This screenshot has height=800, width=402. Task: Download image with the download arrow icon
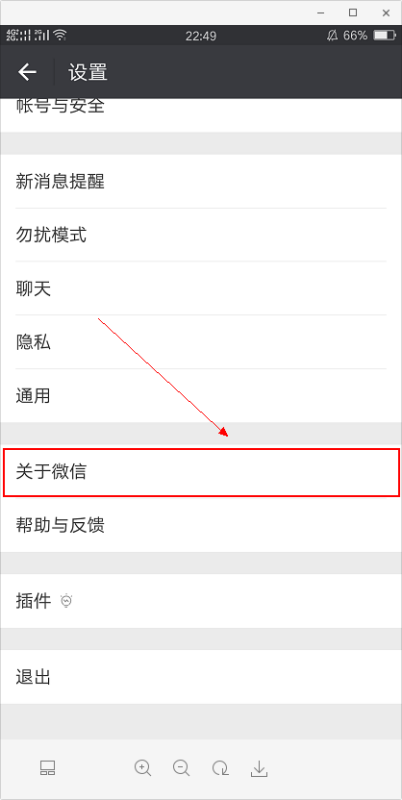pyautogui.click(x=259, y=768)
